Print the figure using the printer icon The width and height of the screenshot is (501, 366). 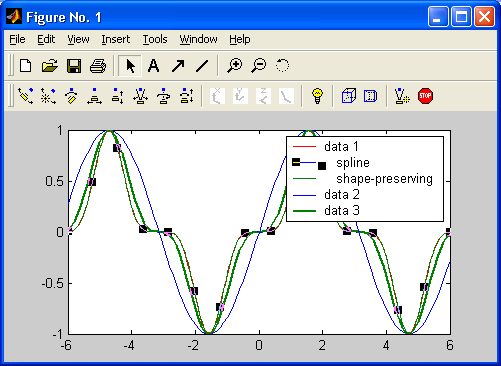[x=98, y=66]
